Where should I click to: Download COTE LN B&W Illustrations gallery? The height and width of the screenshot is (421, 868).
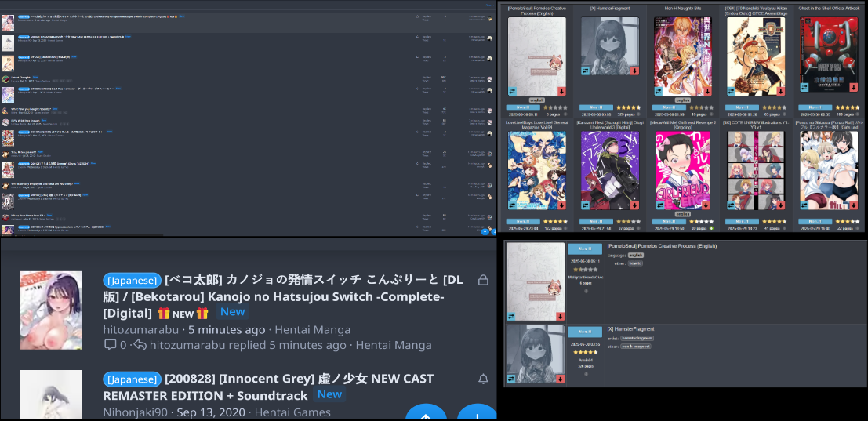point(780,205)
